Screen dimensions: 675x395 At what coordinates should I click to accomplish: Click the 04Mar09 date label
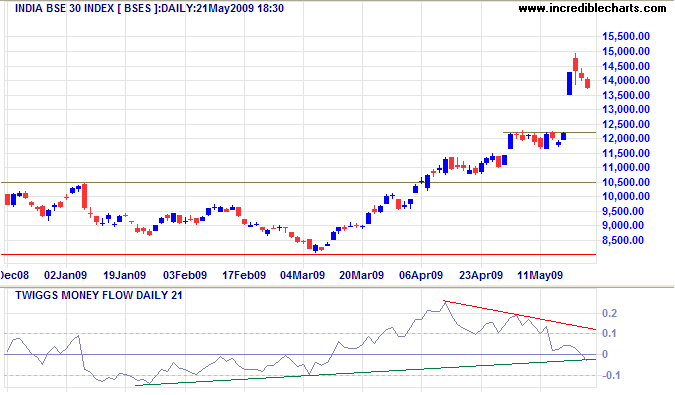tap(303, 275)
